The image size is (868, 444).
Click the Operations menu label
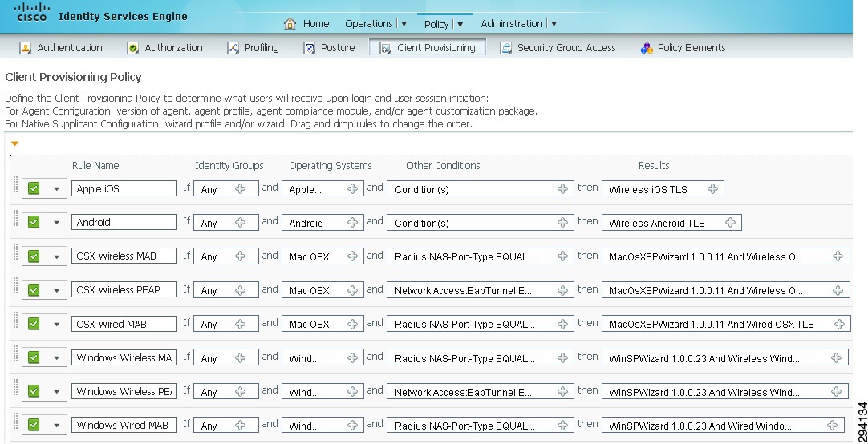[369, 24]
